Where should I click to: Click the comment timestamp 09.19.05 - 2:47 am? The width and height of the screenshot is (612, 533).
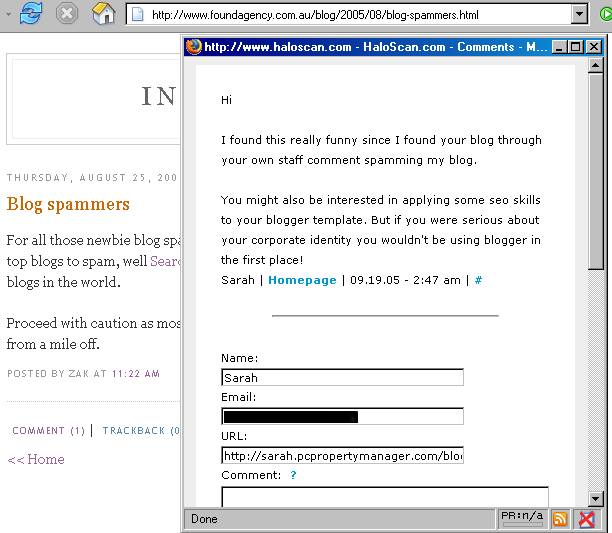(x=405, y=280)
